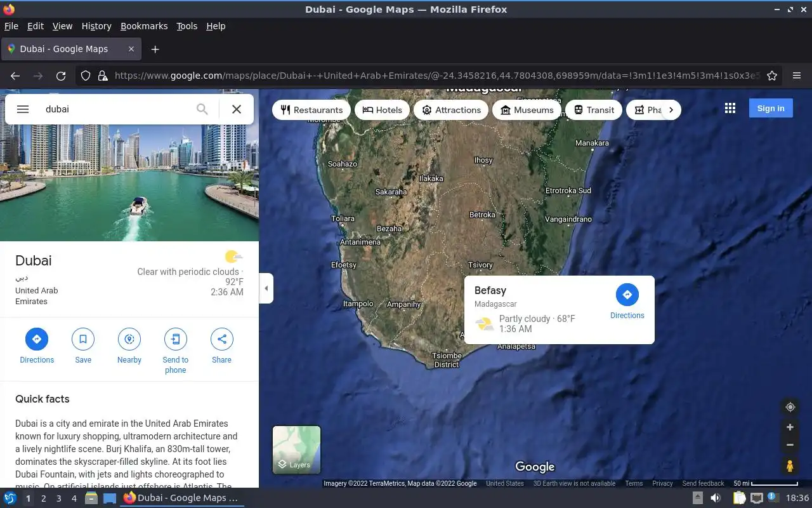Show more category chips with the arrow
Screen dimensions: 812x508
click(x=671, y=110)
